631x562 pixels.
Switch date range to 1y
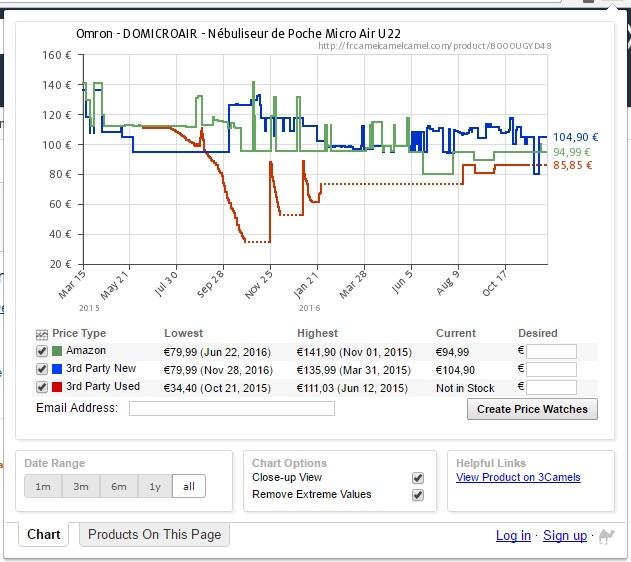coord(155,486)
